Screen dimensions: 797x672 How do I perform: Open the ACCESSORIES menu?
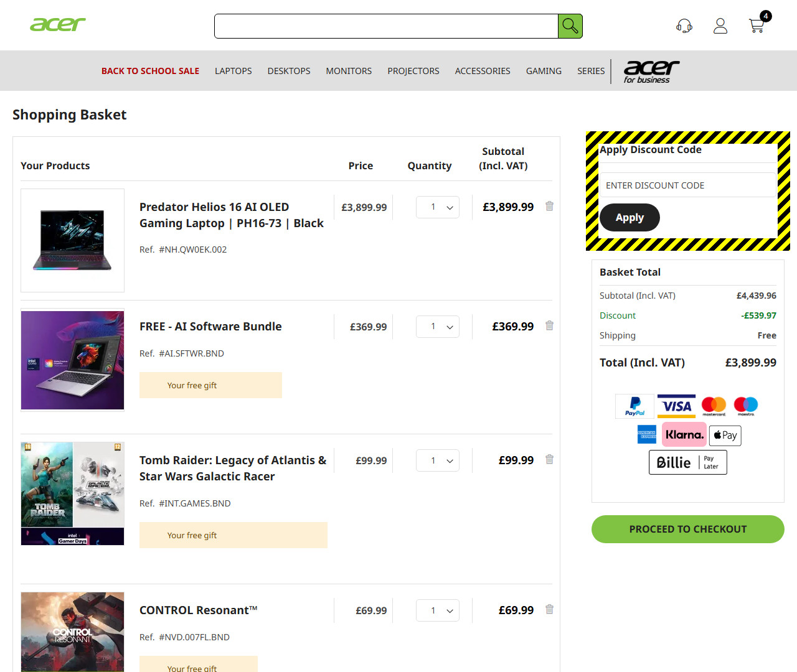483,71
